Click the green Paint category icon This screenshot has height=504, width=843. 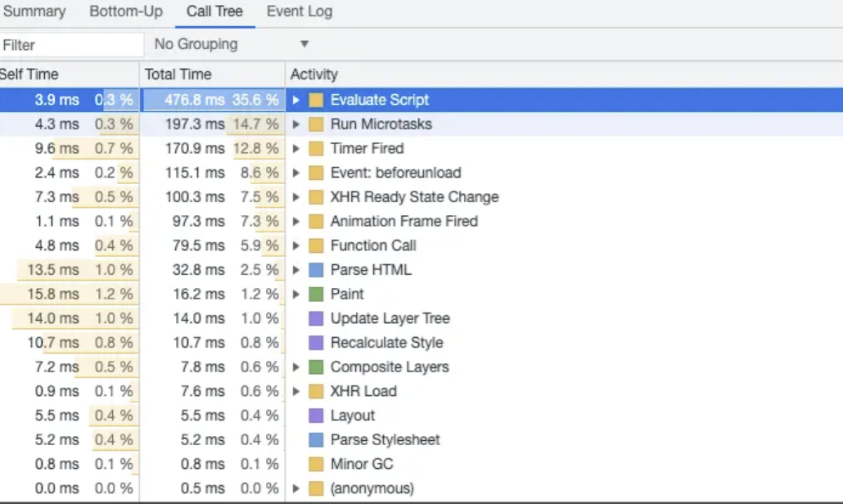click(316, 294)
